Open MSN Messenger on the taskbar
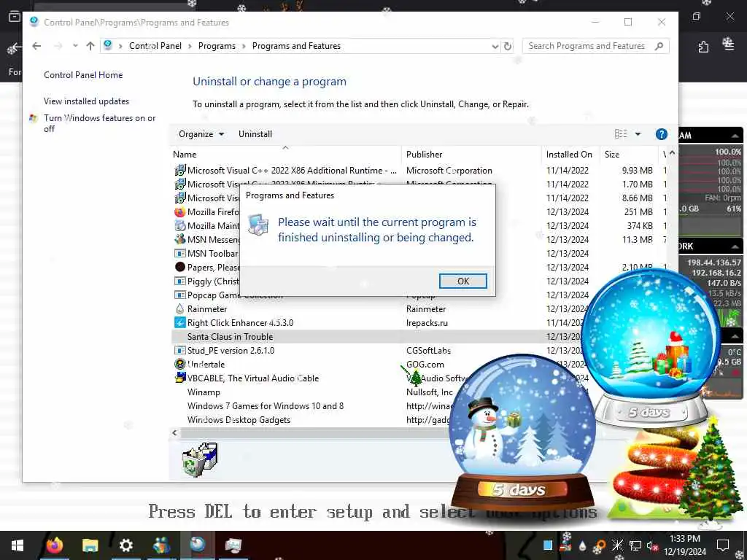747x560 pixels. click(x=161, y=545)
